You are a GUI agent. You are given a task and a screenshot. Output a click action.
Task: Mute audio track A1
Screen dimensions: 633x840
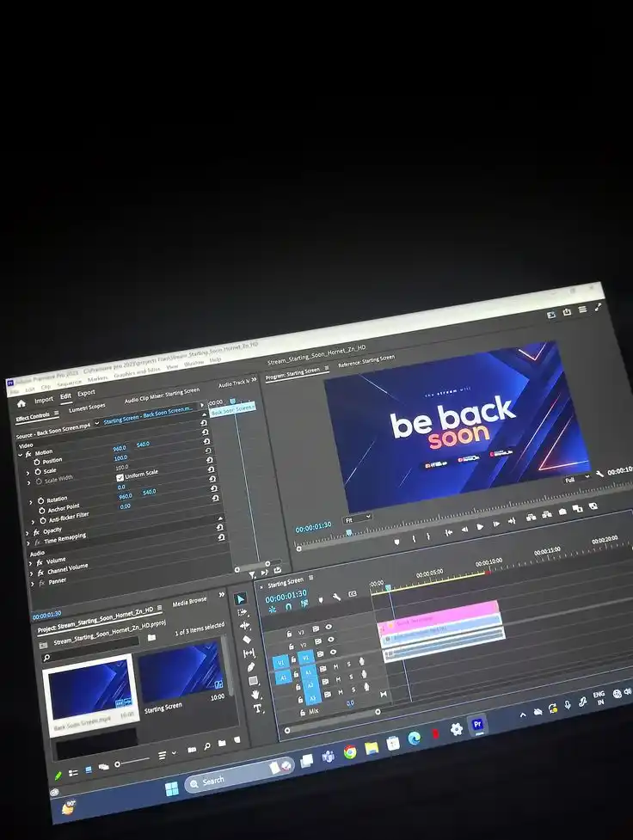point(336,666)
